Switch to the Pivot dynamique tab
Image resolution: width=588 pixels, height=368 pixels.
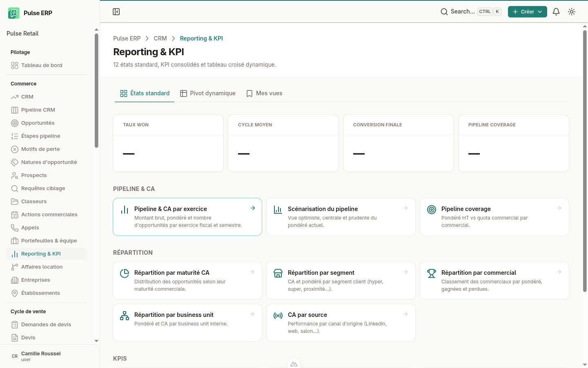tap(208, 93)
